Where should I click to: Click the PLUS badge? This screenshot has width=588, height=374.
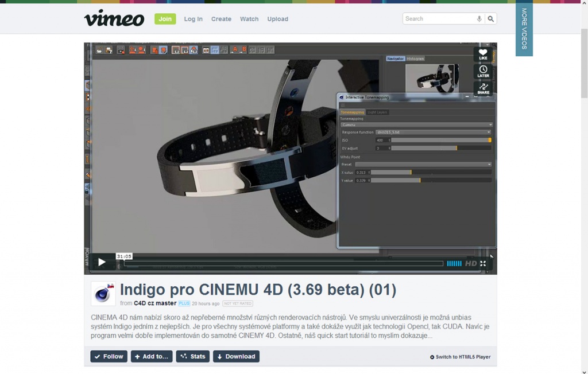(184, 303)
